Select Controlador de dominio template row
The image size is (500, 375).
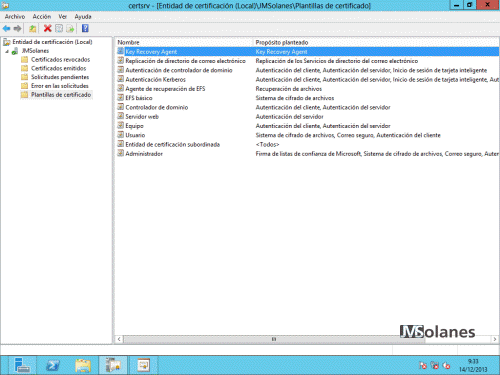coord(157,107)
